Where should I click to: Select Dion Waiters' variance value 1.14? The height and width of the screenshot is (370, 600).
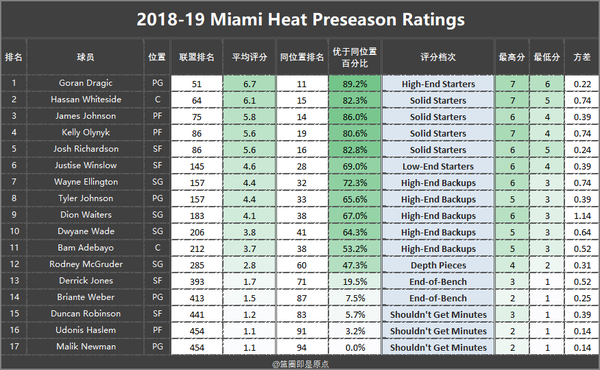pos(582,215)
